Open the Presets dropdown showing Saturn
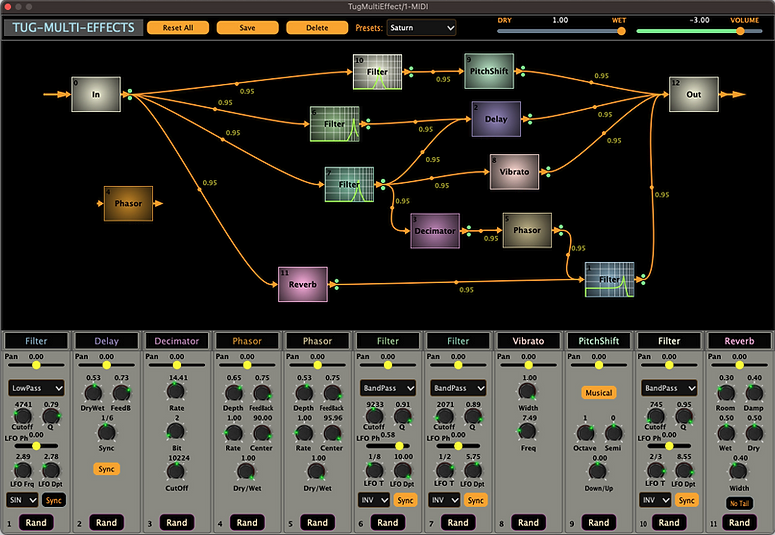The image size is (775, 535). pyautogui.click(x=421, y=28)
